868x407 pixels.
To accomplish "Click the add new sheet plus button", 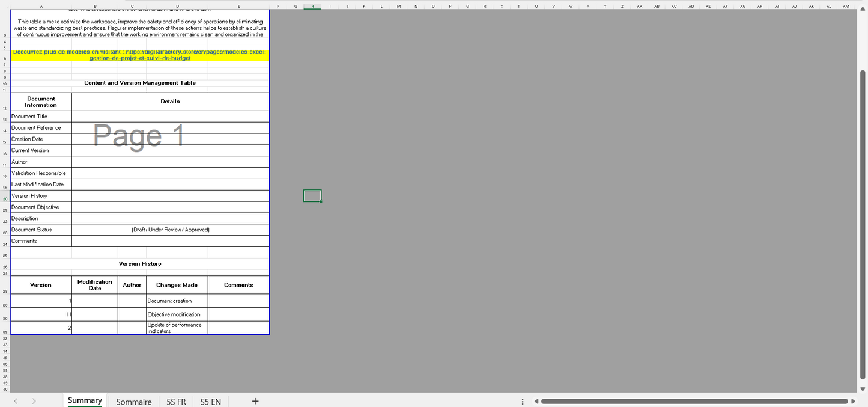I will pos(255,401).
